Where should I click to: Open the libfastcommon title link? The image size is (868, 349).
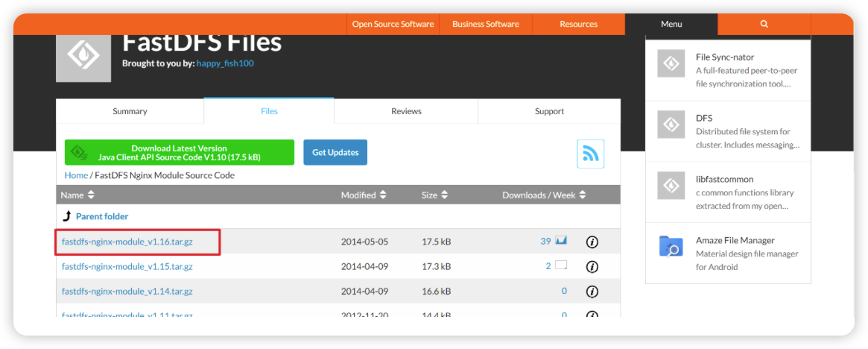tap(725, 179)
